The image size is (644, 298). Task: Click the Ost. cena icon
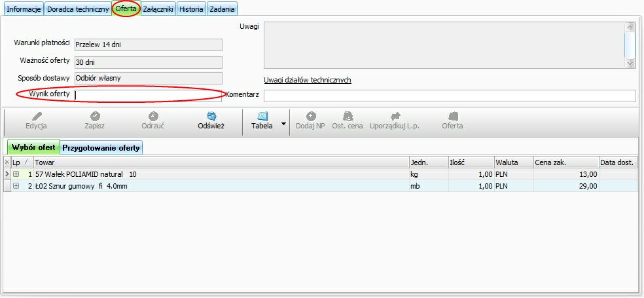tap(348, 116)
